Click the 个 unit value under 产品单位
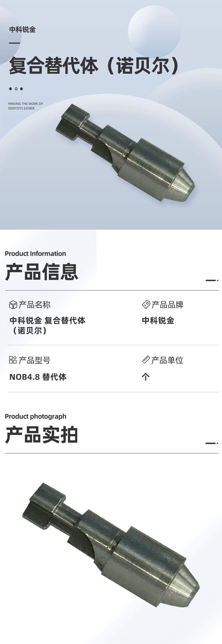The image size is (222, 644). [146, 377]
